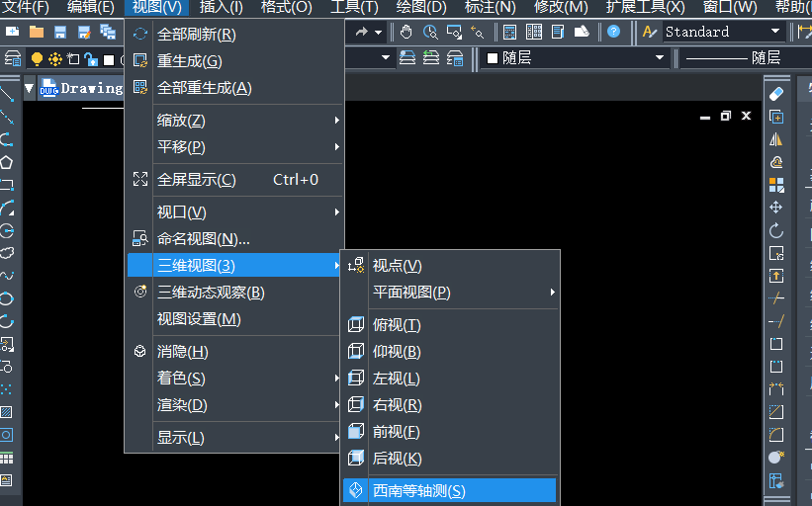Open the 格式(O) menu
Image resolution: width=812 pixels, height=506 pixels.
[287, 7]
